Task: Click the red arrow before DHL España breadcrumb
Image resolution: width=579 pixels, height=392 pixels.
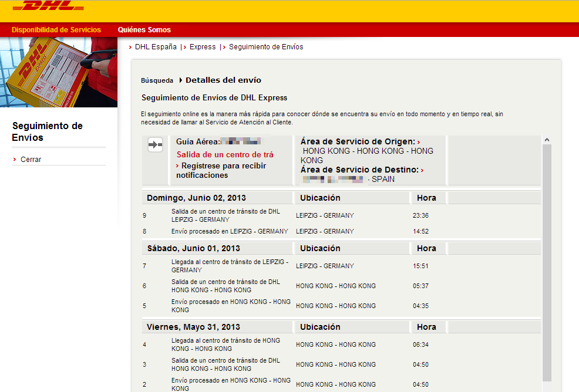Action: point(130,47)
